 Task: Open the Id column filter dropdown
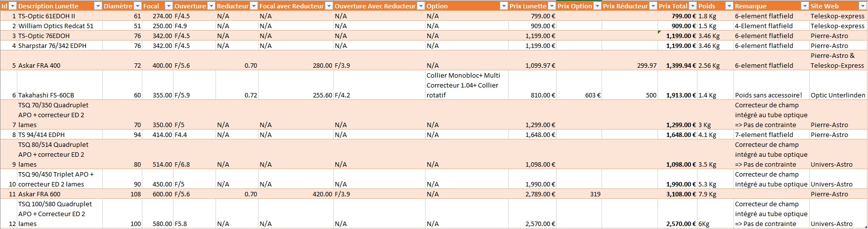point(13,6)
